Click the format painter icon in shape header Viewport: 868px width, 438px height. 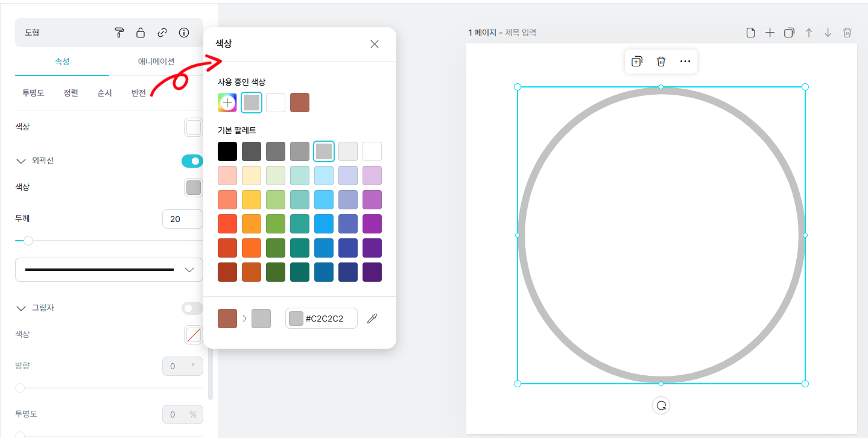coord(119,33)
